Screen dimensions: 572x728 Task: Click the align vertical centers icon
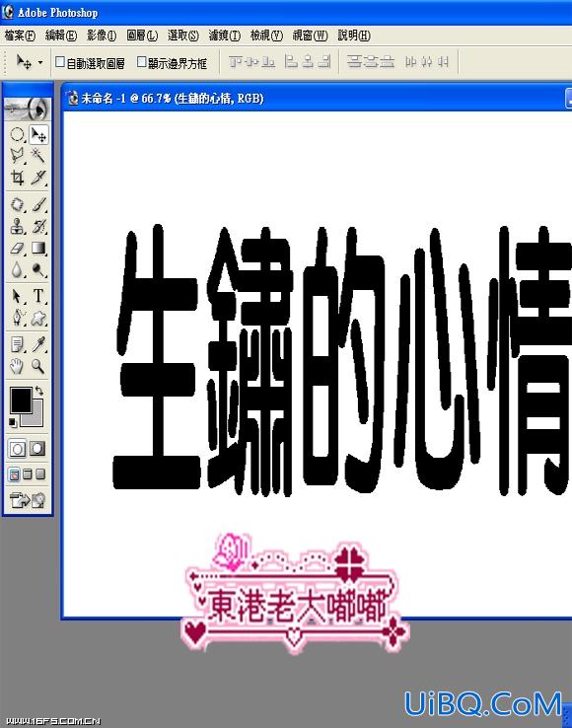(252, 61)
